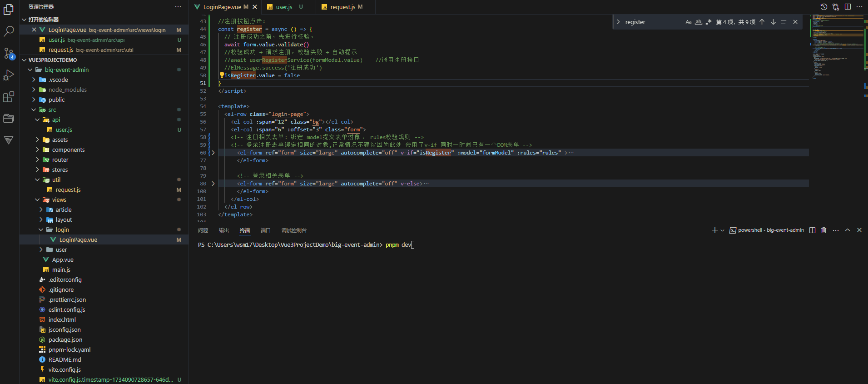Open the 输出 (Output) panel tab
This screenshot has width=868, height=384.
coord(224,230)
